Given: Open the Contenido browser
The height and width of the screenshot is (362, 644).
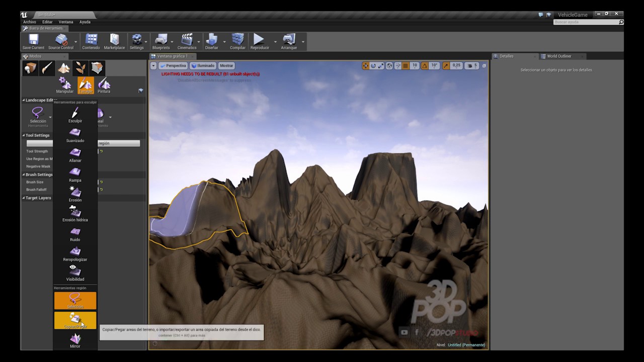Looking at the screenshot, I should click(91, 42).
